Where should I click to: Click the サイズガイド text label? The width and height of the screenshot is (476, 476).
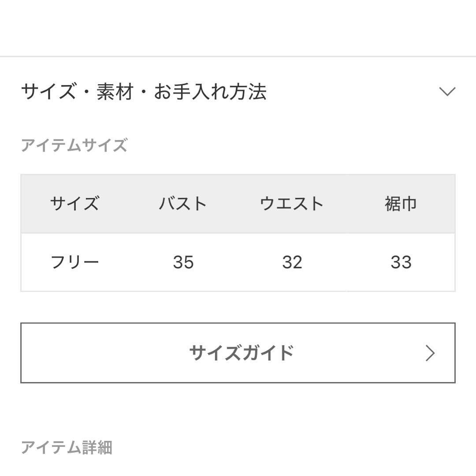point(241,353)
